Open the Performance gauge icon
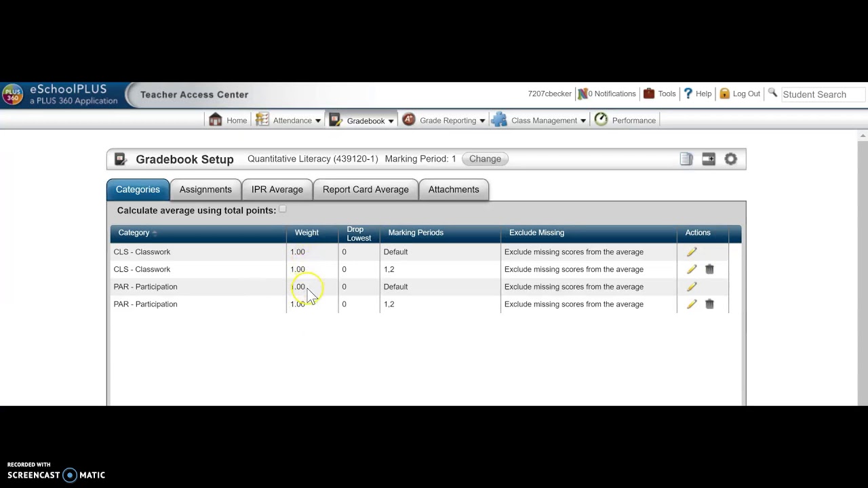868x488 pixels. click(601, 120)
